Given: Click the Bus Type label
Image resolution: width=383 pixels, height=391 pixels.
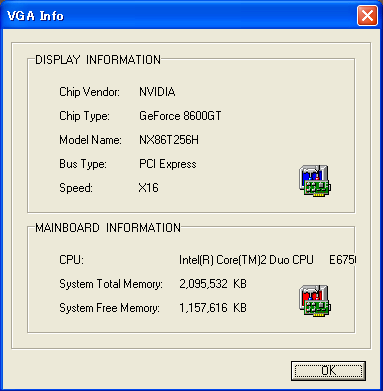Looking at the screenshot, I should click(83, 164).
